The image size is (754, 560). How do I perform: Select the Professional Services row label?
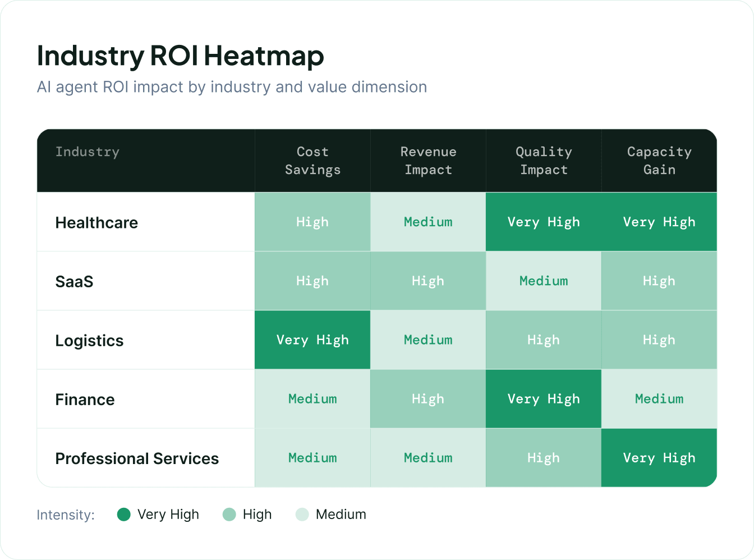pyautogui.click(x=137, y=458)
